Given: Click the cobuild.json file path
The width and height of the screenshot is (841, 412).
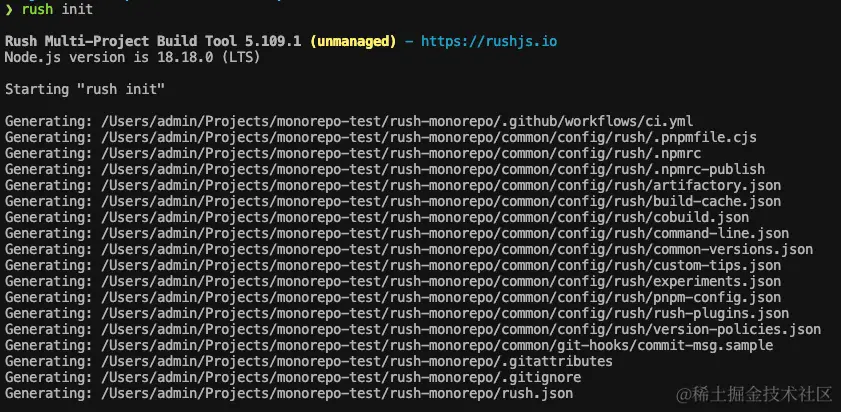Looking at the screenshot, I should 425,218.
